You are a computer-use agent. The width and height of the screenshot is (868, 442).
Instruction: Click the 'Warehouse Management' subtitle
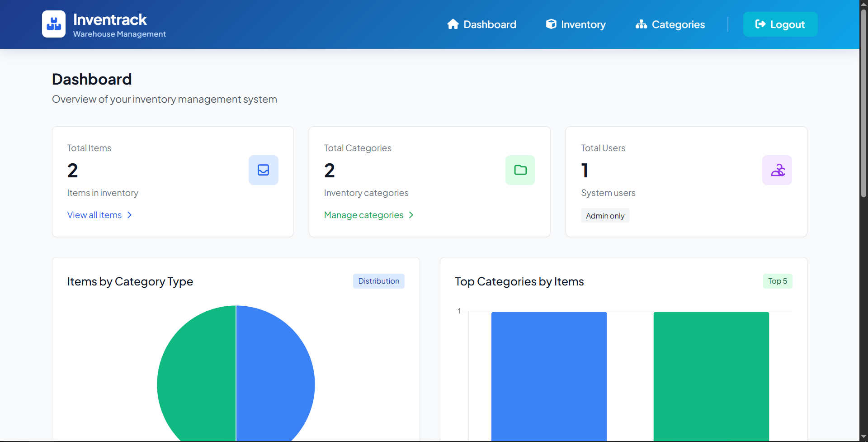click(119, 34)
